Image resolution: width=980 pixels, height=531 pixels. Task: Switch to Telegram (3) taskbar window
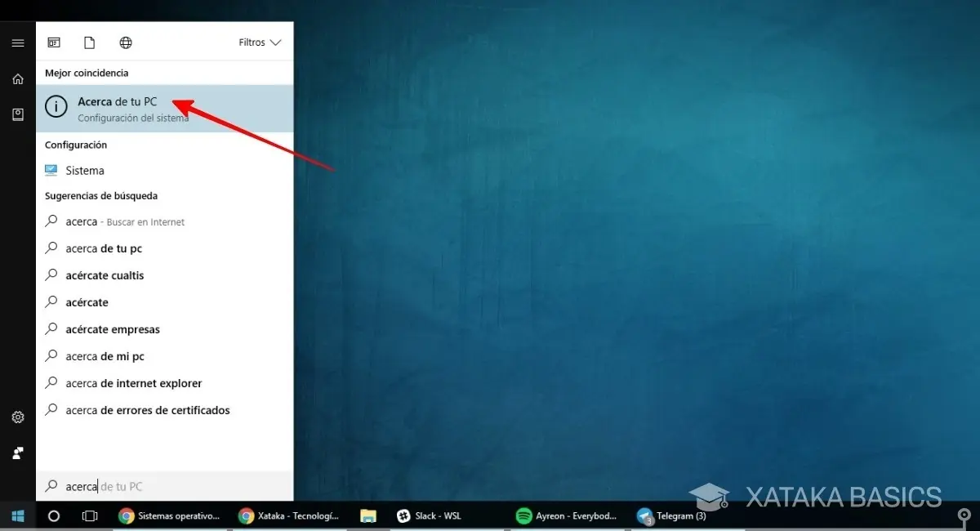click(686, 515)
